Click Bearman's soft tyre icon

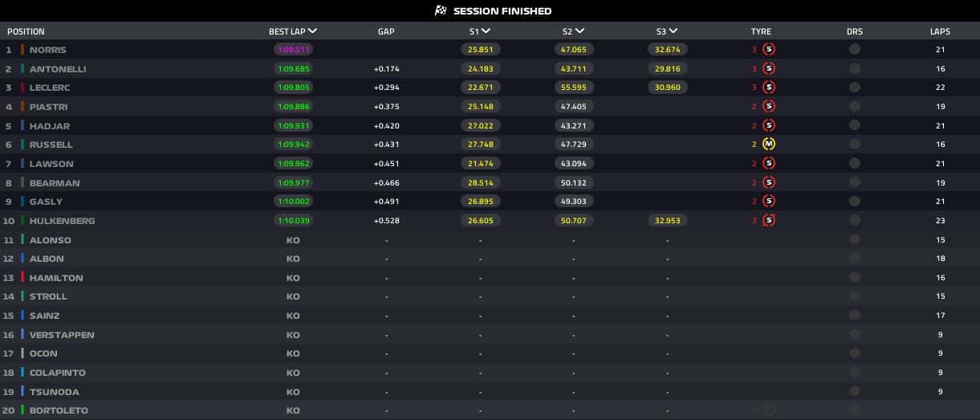coord(768,182)
